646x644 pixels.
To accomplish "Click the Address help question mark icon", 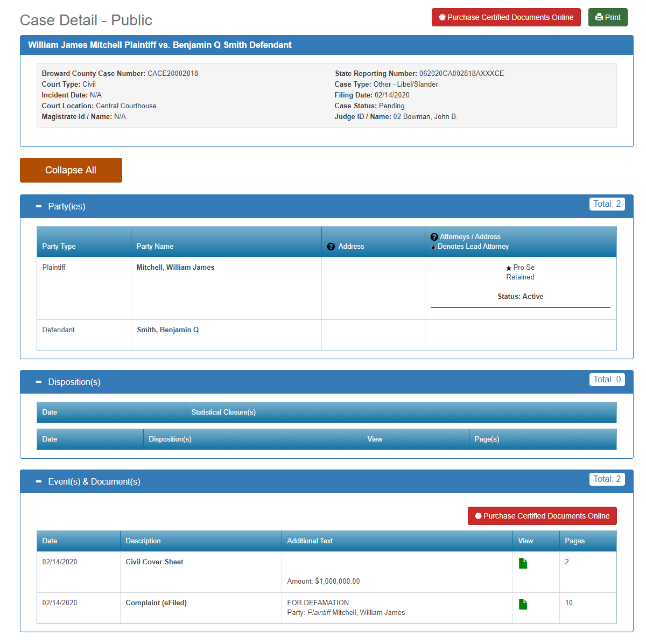I will (331, 247).
